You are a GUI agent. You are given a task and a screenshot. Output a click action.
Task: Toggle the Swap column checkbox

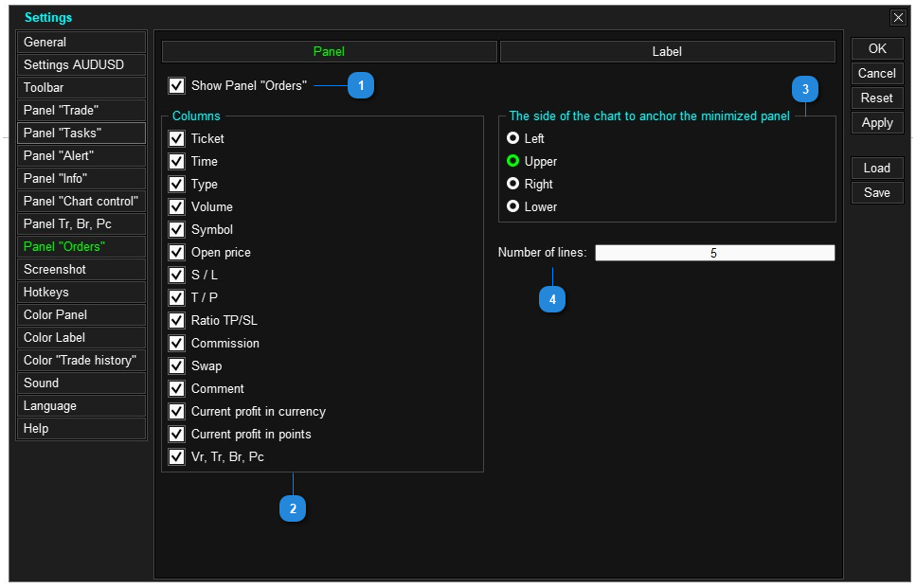click(176, 366)
